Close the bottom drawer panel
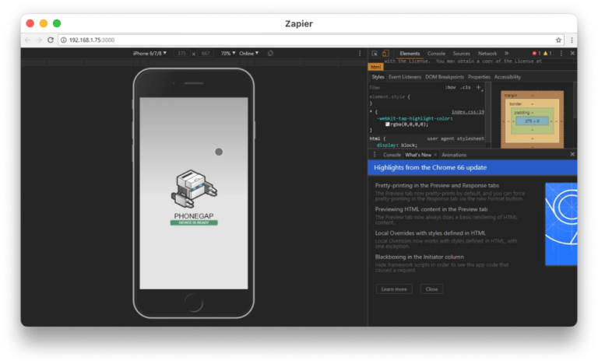Image resolution: width=598 pixels, height=364 pixels. click(572, 154)
